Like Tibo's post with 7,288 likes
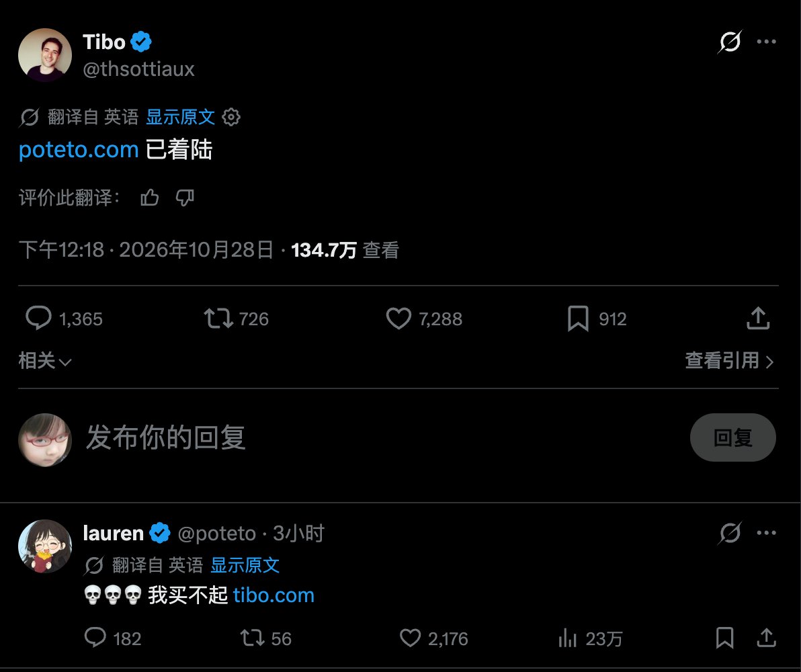 398,318
